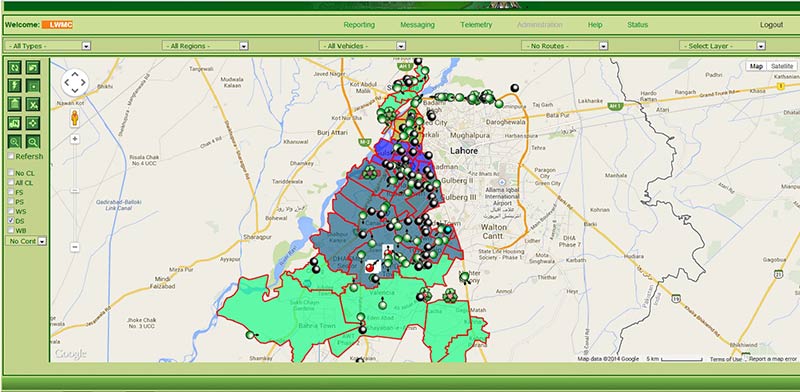Image resolution: width=800 pixels, height=392 pixels.
Task: Check the FS checkbox
Action: pyautogui.click(x=11, y=192)
